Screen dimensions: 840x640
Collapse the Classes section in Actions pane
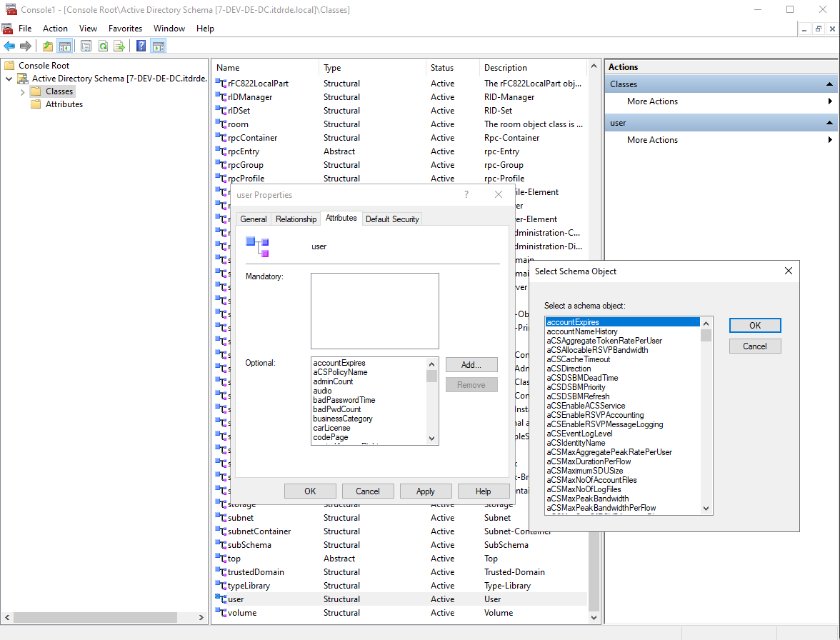tap(829, 84)
